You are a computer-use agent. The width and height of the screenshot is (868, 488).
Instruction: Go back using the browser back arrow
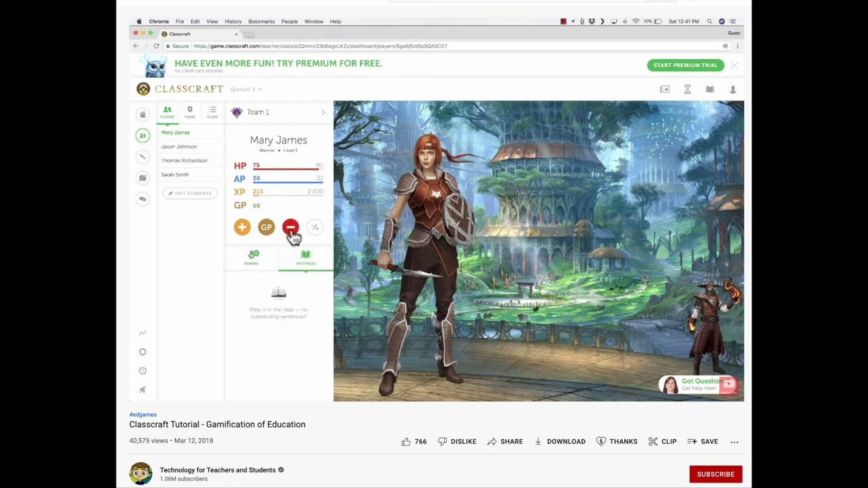(x=136, y=46)
